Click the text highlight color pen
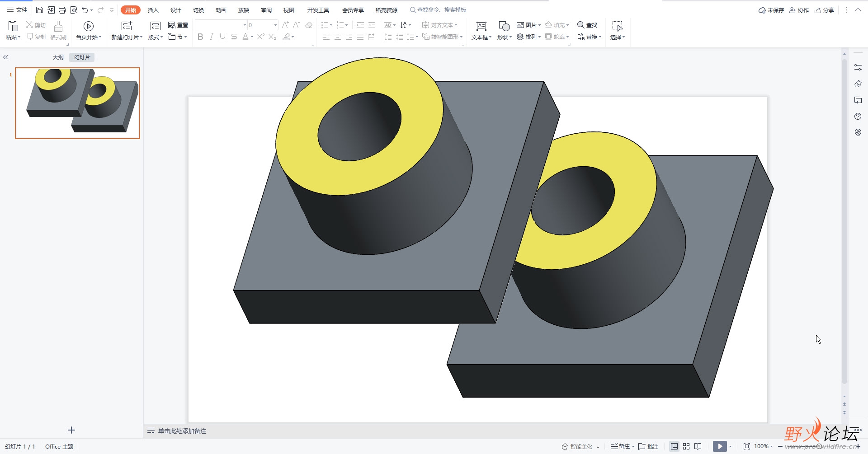 pos(286,37)
